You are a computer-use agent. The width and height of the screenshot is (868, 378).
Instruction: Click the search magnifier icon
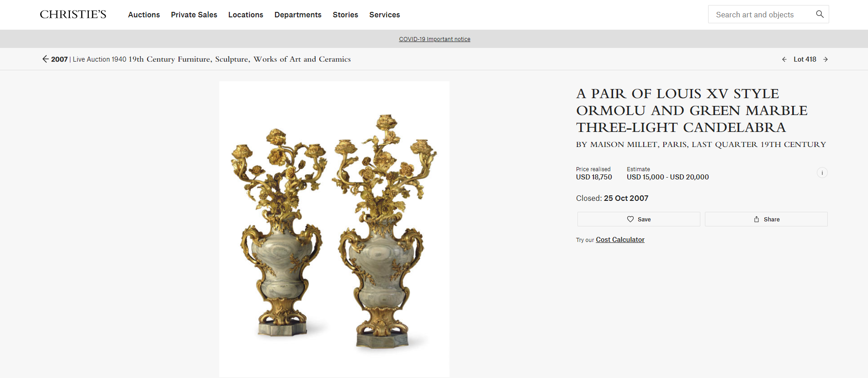(x=820, y=14)
